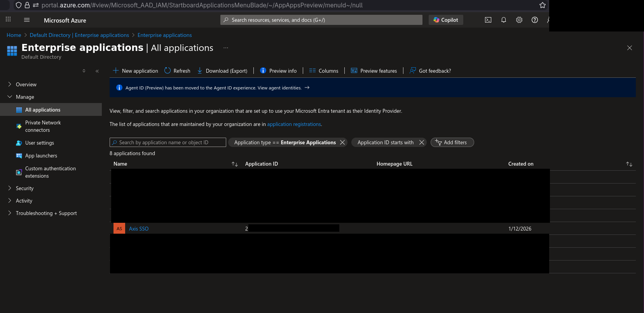Open the Axis SSO application

click(x=139, y=229)
